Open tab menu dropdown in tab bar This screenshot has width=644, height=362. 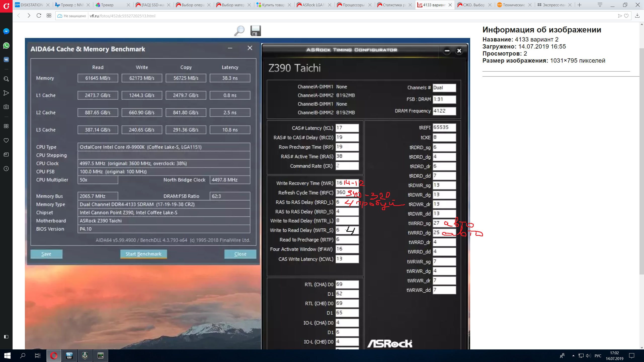(600, 5)
